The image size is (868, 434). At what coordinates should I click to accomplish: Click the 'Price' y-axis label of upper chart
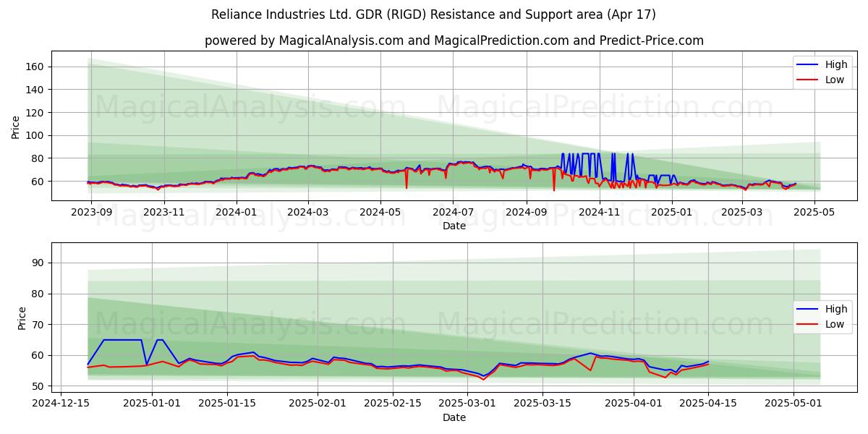[x=16, y=127]
